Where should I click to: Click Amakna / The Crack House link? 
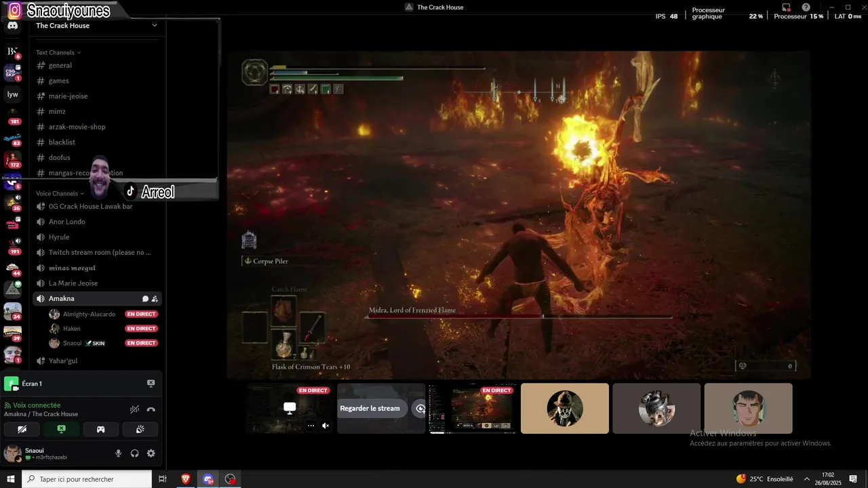41,414
